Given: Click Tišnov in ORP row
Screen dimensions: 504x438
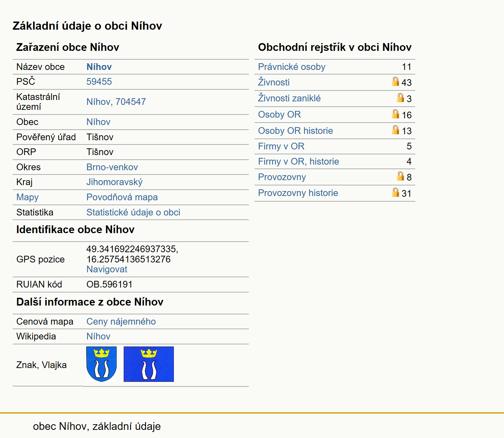Looking at the screenshot, I should [x=100, y=152].
